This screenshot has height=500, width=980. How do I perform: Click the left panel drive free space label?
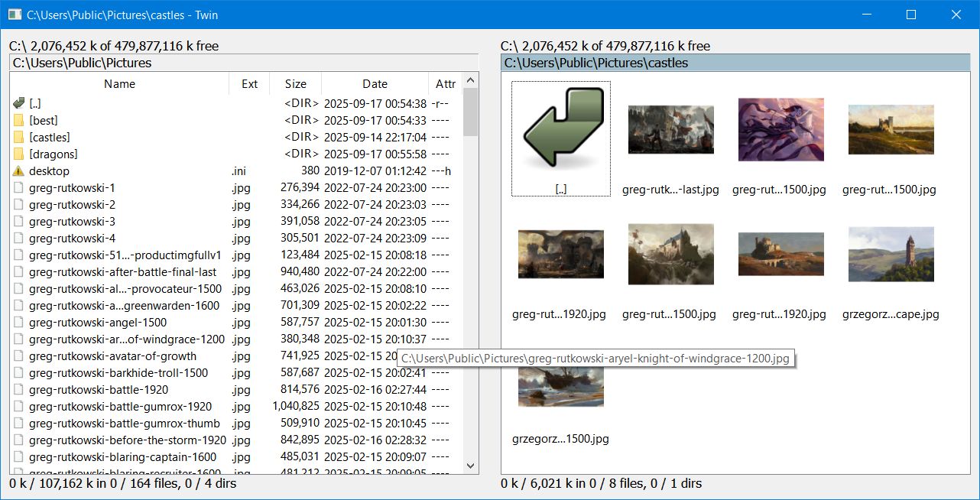pyautogui.click(x=114, y=46)
